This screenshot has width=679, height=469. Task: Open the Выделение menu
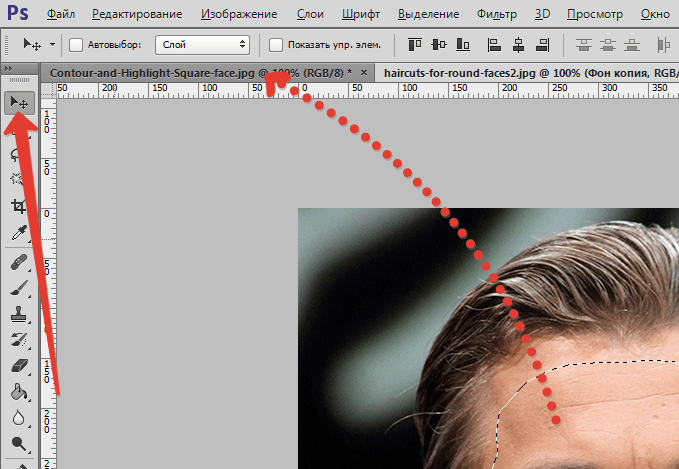coord(428,14)
